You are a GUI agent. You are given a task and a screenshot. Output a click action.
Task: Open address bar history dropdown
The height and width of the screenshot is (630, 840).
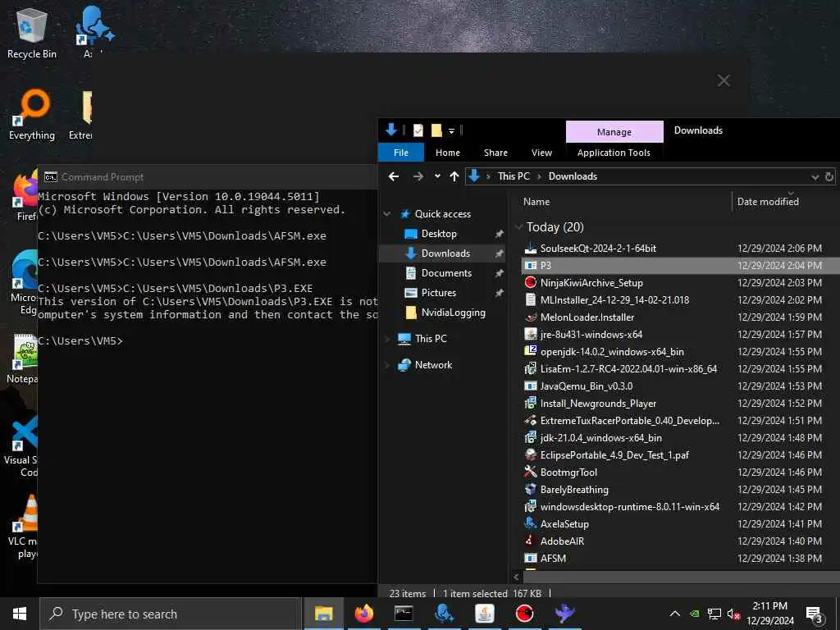(815, 177)
